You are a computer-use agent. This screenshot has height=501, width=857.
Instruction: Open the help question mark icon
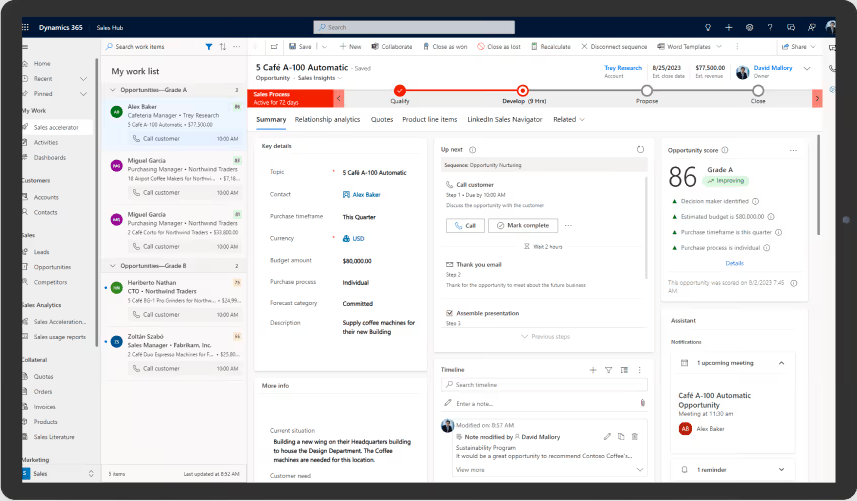tap(770, 27)
